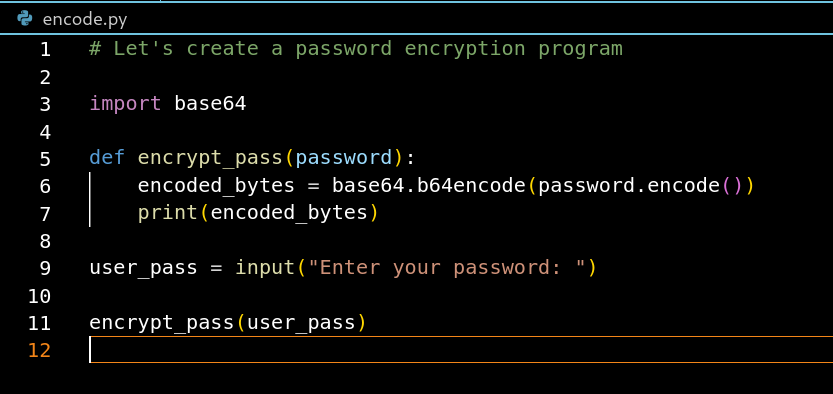Click the import keyword on line 3

[125, 104]
